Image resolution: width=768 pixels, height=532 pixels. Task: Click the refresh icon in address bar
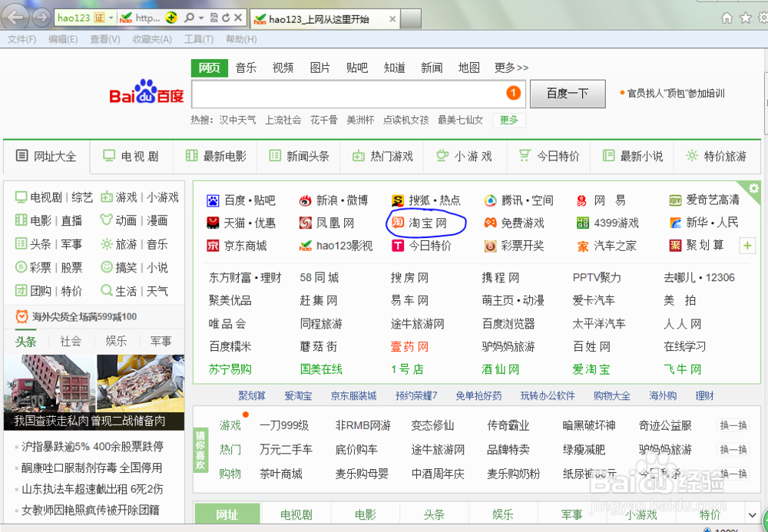click(226, 18)
